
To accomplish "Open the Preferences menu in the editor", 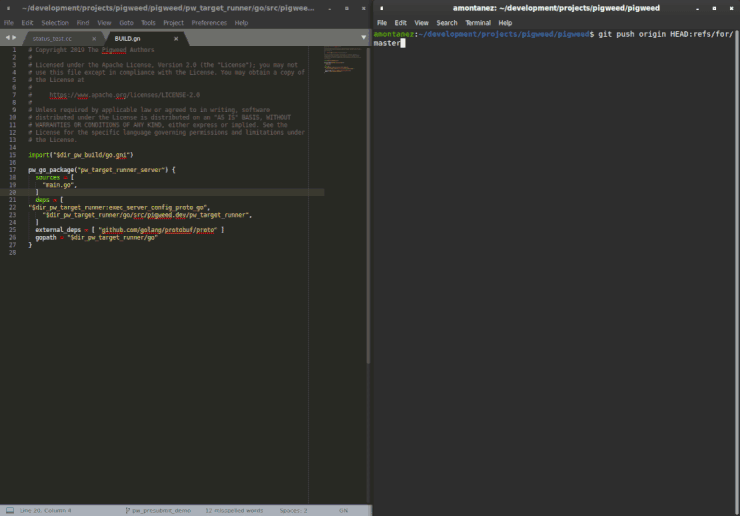I will click(x=209, y=22).
